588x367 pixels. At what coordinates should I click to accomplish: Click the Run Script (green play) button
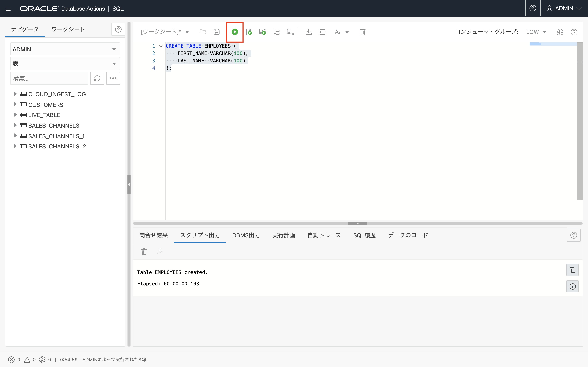(x=235, y=32)
